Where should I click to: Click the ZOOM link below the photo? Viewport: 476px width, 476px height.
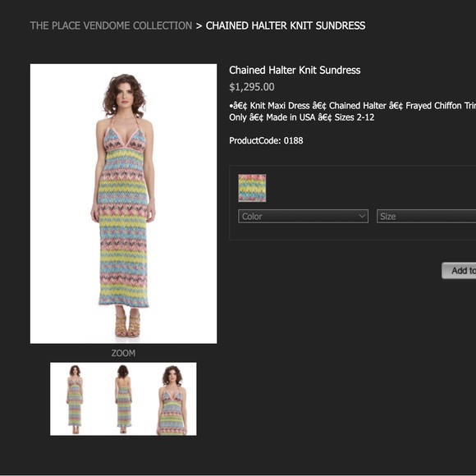pos(123,353)
